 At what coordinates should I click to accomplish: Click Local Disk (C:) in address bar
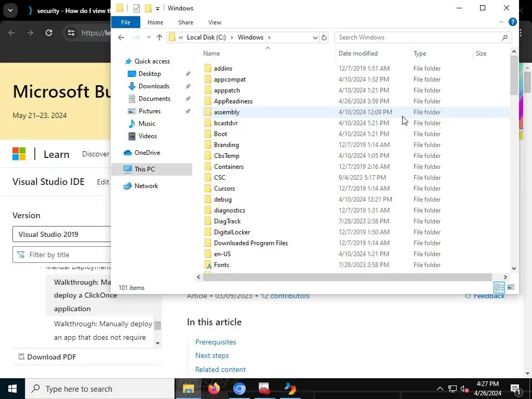click(206, 37)
